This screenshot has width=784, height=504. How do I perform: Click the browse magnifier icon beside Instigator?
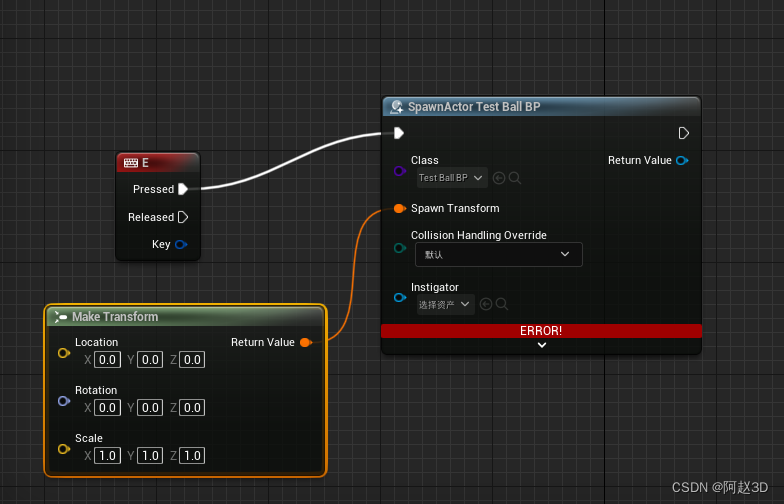tap(502, 304)
